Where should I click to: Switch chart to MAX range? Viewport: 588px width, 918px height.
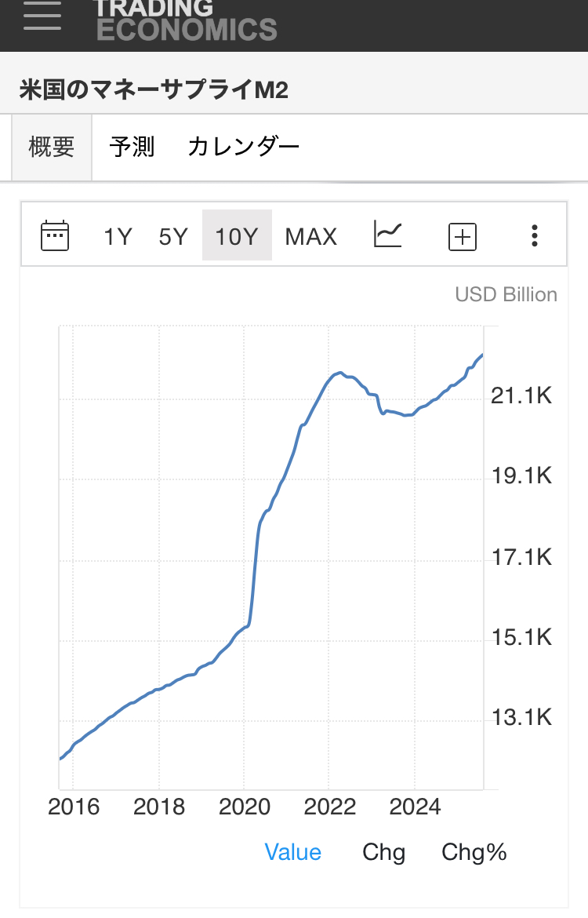tap(311, 236)
